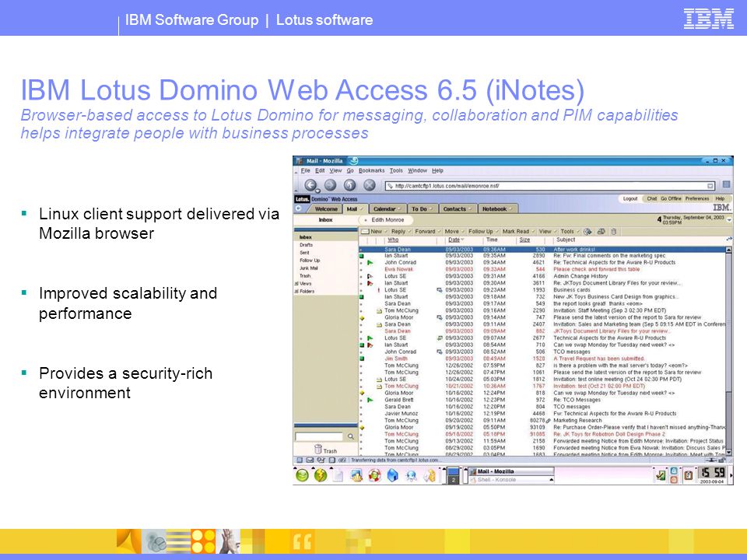Click the Mozilla Forward navigation button
Viewport: 747px width, 560px height.
tap(330, 185)
